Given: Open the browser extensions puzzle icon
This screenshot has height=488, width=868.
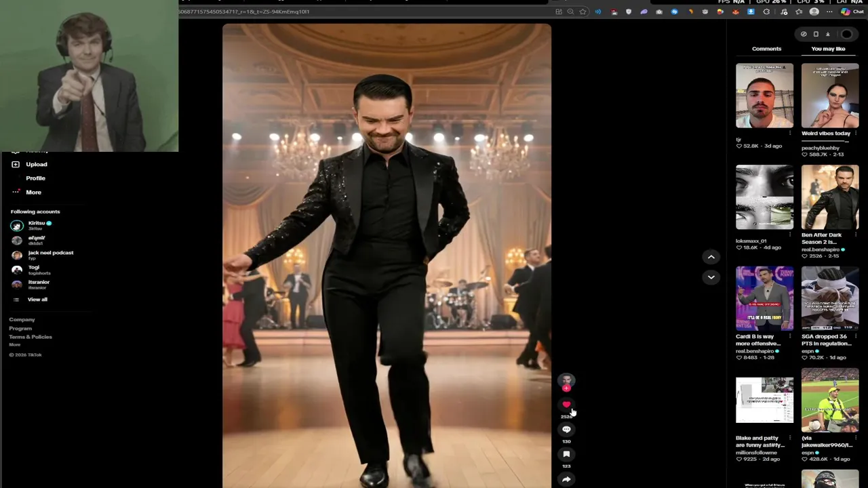Looking at the screenshot, I should 766,12.
